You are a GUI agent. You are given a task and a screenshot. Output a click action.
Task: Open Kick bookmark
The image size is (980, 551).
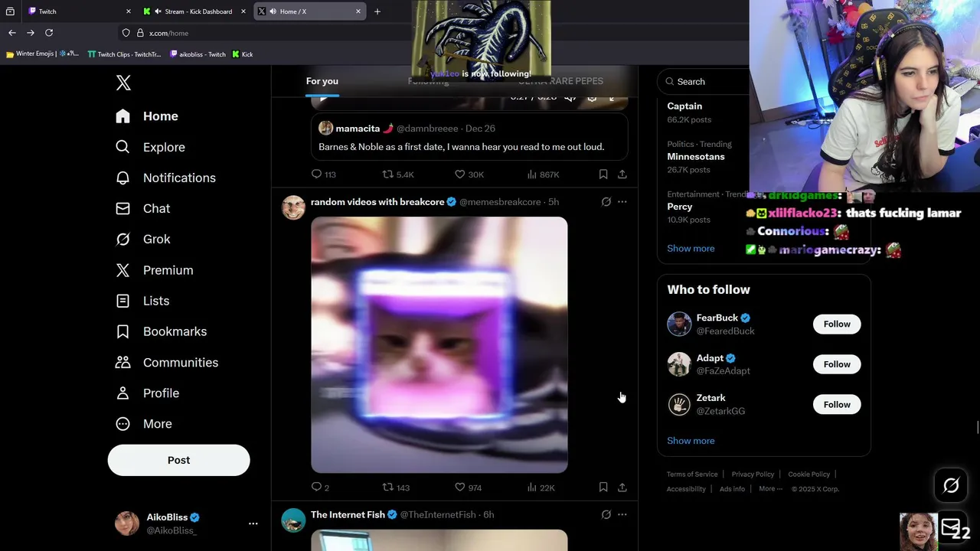pyautogui.click(x=243, y=54)
